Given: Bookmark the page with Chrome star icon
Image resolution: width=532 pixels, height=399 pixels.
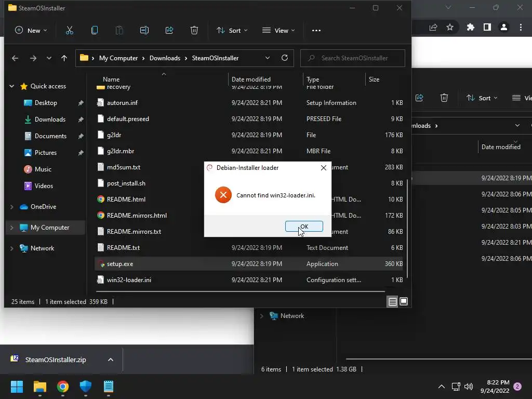Looking at the screenshot, I should click(450, 27).
